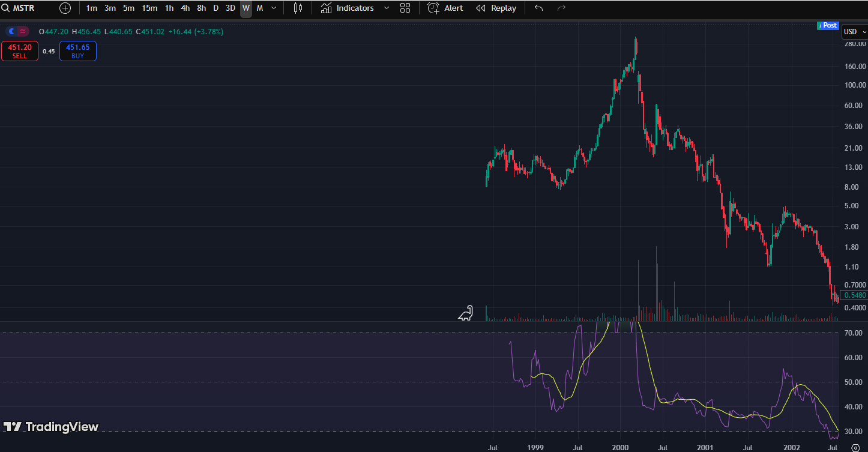Image resolution: width=868 pixels, height=452 pixels.
Task: Click the 70.00 RSI scale label
Action: pos(853,333)
